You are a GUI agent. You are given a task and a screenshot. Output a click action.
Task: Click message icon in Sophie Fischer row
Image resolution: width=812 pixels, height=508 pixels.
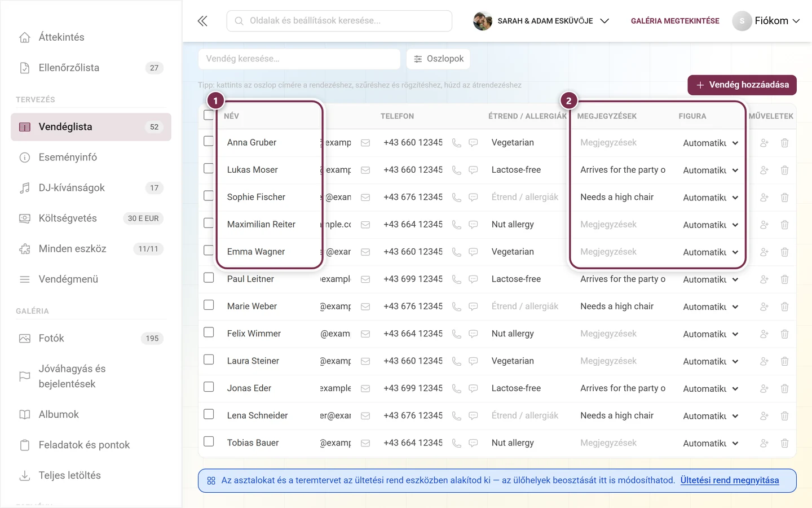[474, 198]
